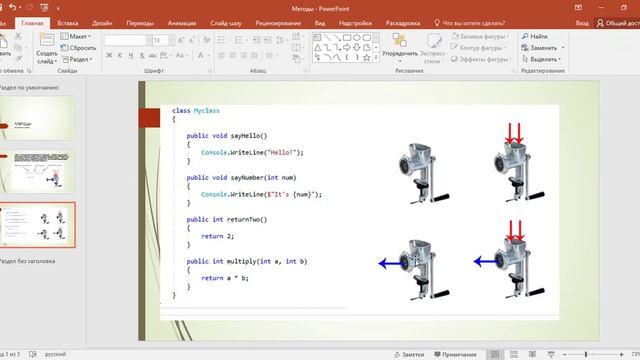Viewport: 640px width, 360px height.
Task: Increase list indent level icon
Action: pyautogui.click(x=267, y=40)
